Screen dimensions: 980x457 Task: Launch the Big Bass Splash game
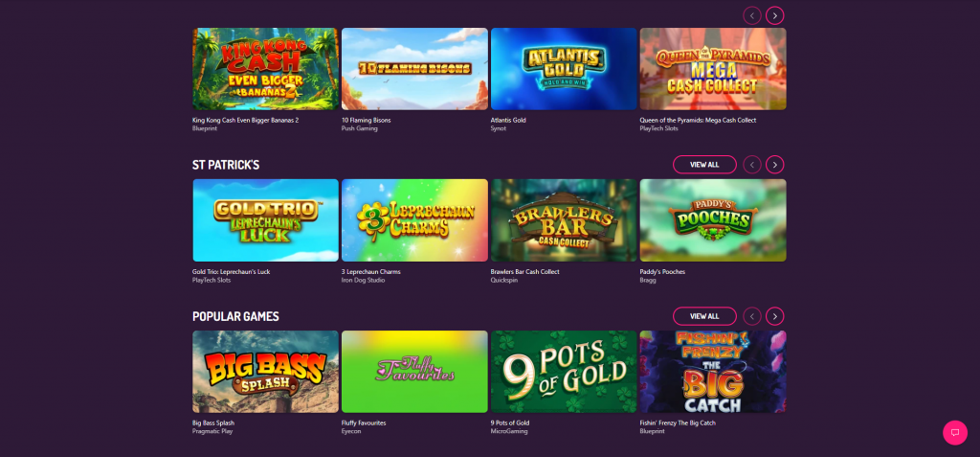pyautogui.click(x=266, y=372)
